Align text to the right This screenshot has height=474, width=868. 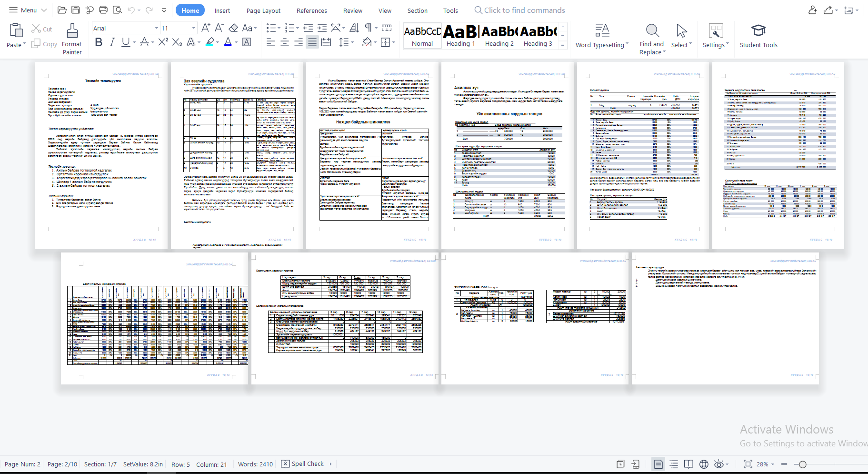click(x=299, y=42)
